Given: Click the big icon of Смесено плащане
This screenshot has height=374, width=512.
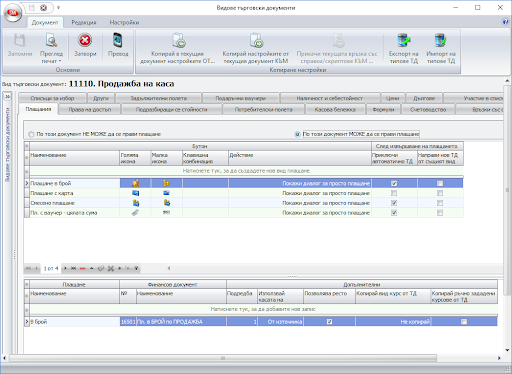Looking at the screenshot, I should 135,203.
